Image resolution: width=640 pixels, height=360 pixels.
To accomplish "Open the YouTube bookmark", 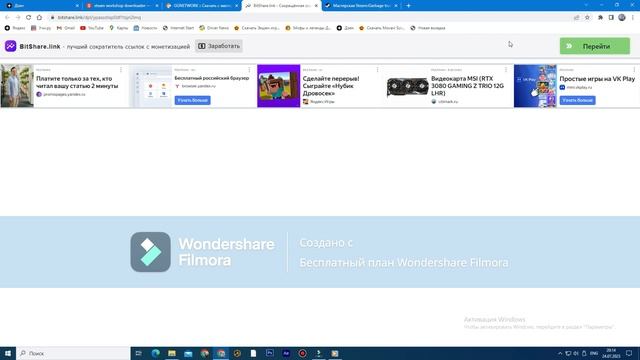I will point(92,28).
